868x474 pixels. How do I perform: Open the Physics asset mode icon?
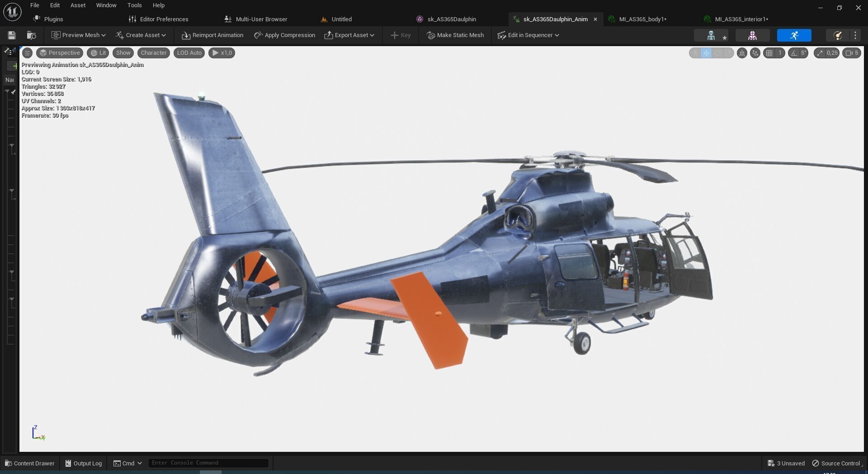[x=837, y=35]
